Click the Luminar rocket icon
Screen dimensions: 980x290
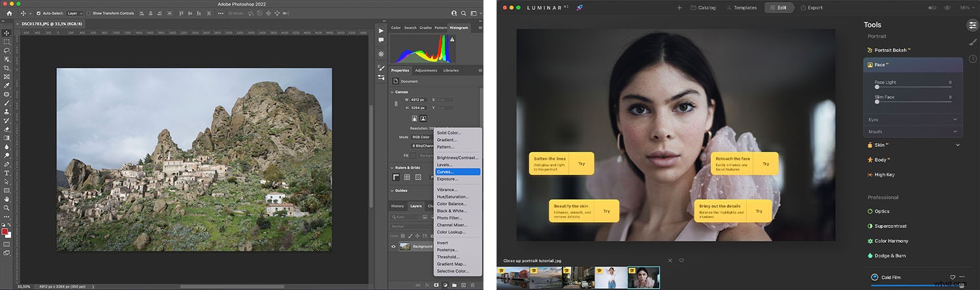pos(580,8)
